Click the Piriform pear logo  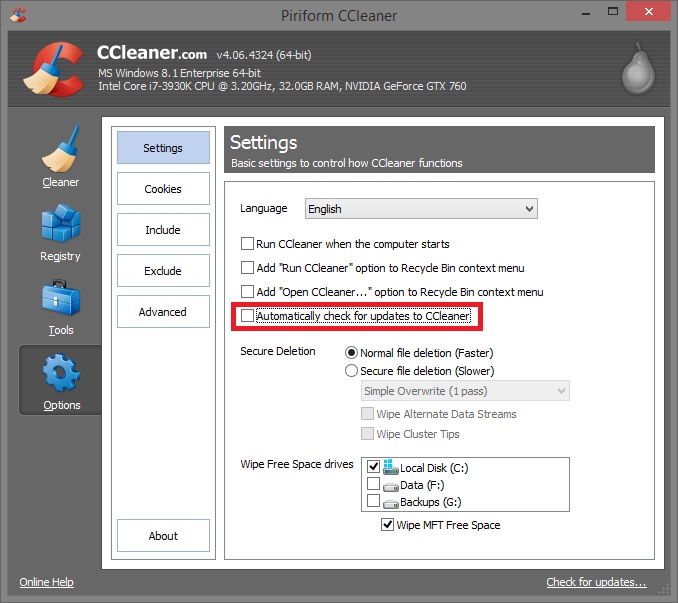point(638,69)
